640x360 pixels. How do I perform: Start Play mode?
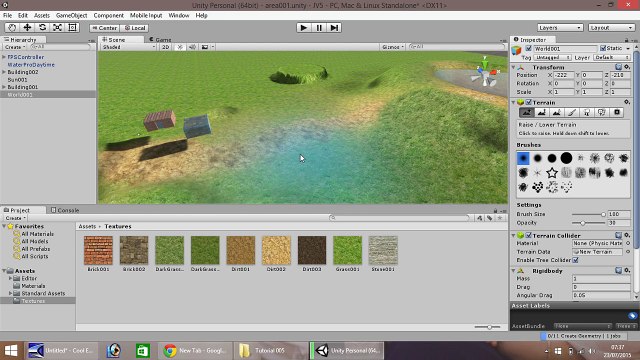point(304,28)
